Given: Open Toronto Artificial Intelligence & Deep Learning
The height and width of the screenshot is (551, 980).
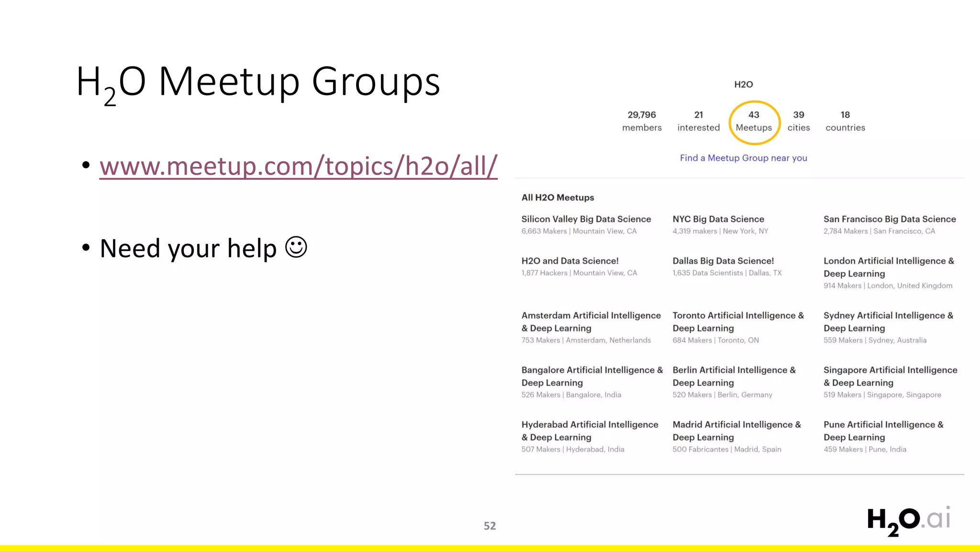Looking at the screenshot, I should pos(738,321).
